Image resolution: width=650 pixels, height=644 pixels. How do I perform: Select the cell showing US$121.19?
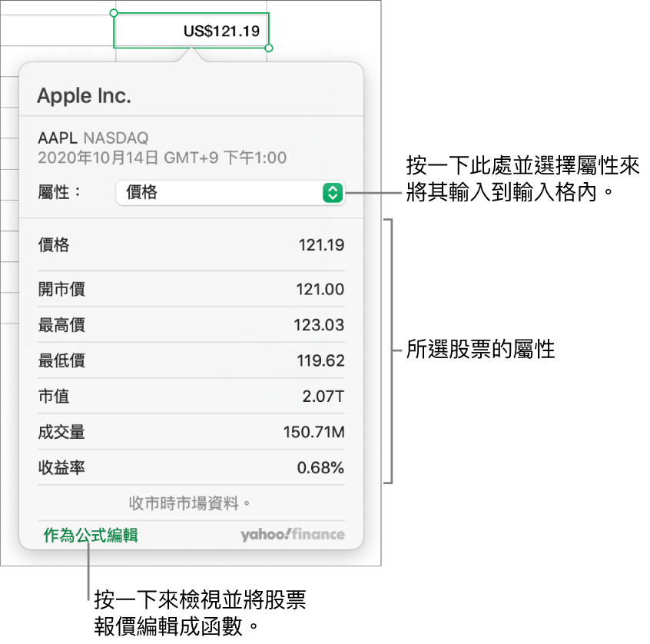191,31
